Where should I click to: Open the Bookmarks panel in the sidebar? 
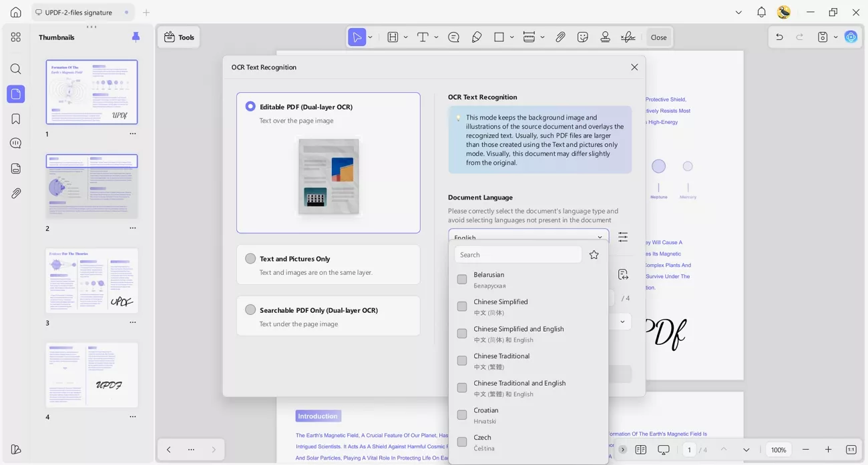(x=15, y=118)
